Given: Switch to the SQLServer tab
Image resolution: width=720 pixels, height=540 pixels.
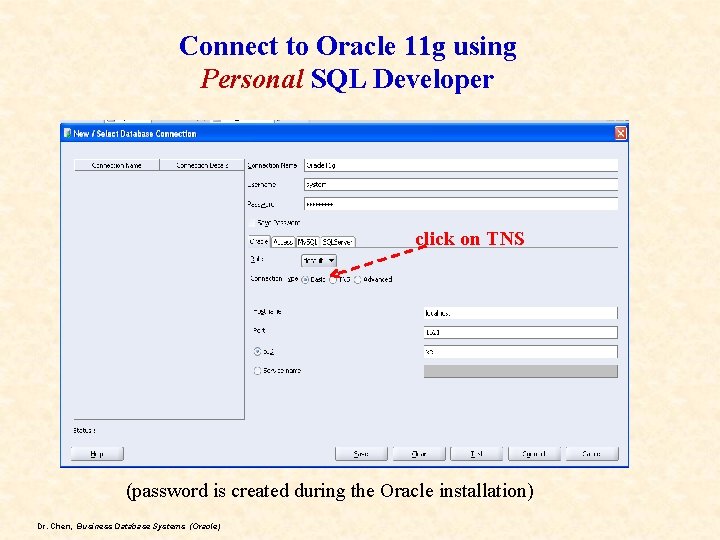Looking at the screenshot, I should (338, 242).
